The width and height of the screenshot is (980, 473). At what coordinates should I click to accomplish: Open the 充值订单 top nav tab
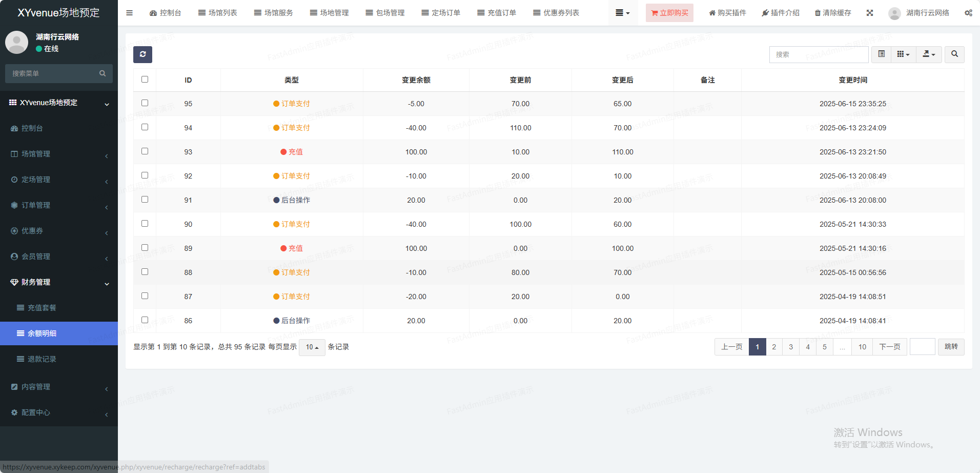[496, 13]
